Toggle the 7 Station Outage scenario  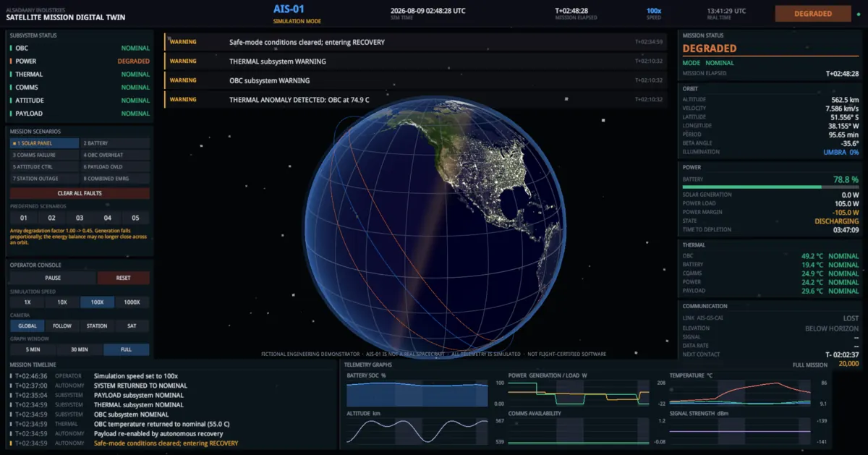click(44, 178)
